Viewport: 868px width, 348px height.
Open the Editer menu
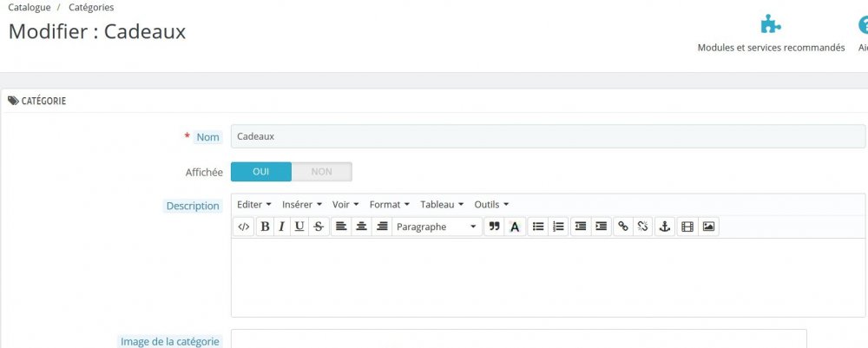pos(254,204)
